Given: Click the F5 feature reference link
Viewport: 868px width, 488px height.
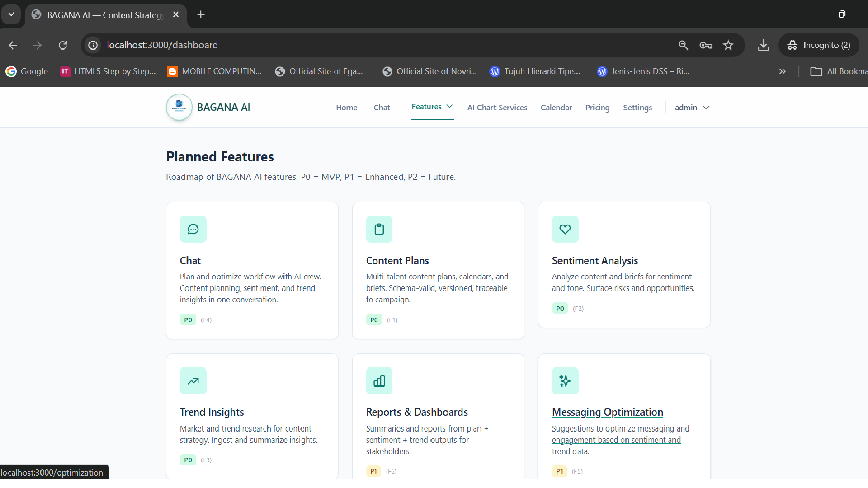Looking at the screenshot, I should [x=577, y=471].
